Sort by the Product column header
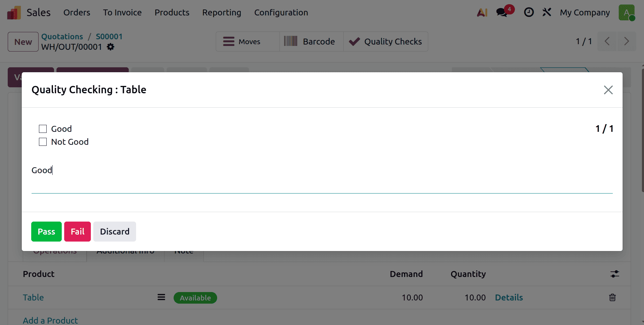This screenshot has width=644, height=325. click(x=39, y=274)
